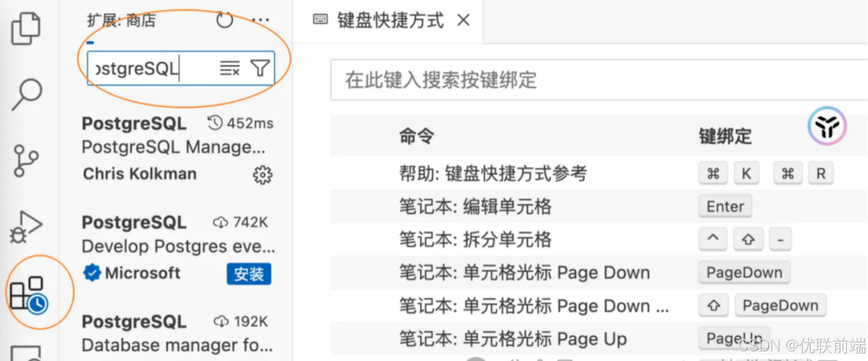The image size is (868, 361).
Task: Install the Microsoft PostgreSQL extension
Action: click(x=249, y=274)
